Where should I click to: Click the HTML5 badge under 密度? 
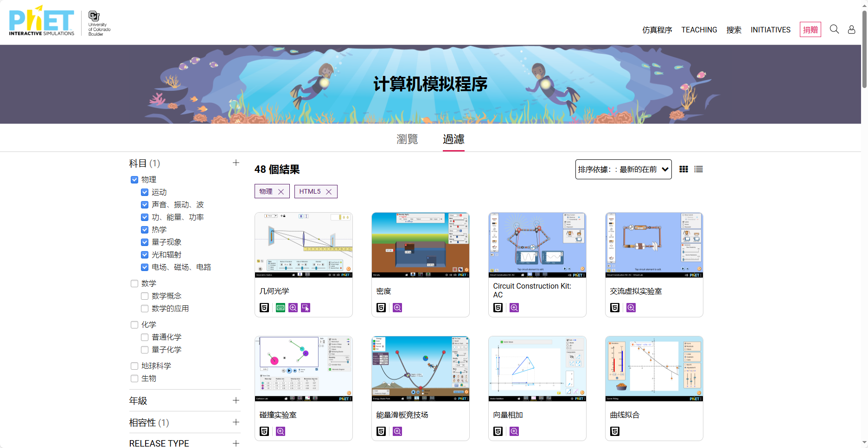[x=381, y=308]
